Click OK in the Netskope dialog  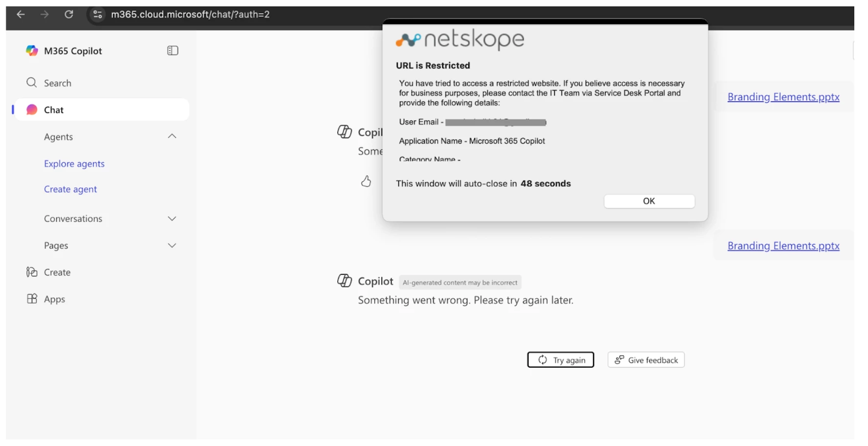coord(649,201)
